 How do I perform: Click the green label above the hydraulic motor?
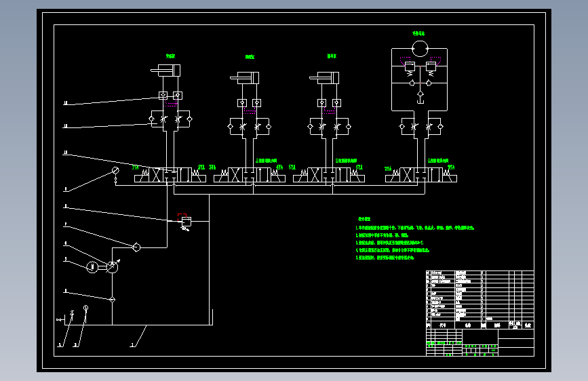pyautogui.click(x=418, y=33)
